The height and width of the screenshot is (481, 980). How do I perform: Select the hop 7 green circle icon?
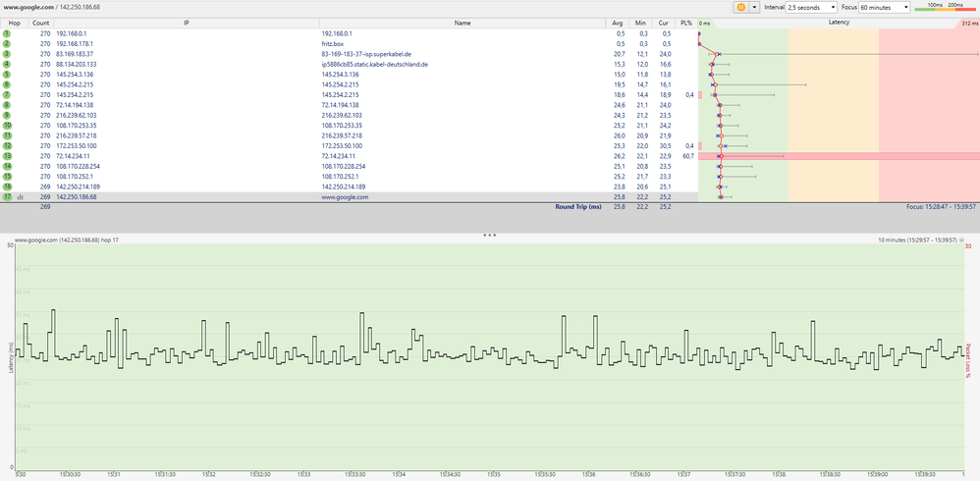click(7, 94)
